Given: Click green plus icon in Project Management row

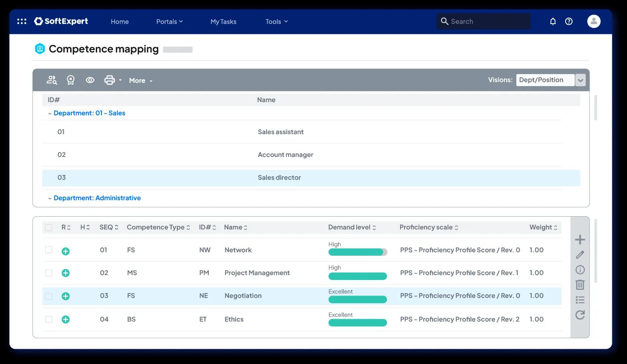Looking at the screenshot, I should coord(66,273).
